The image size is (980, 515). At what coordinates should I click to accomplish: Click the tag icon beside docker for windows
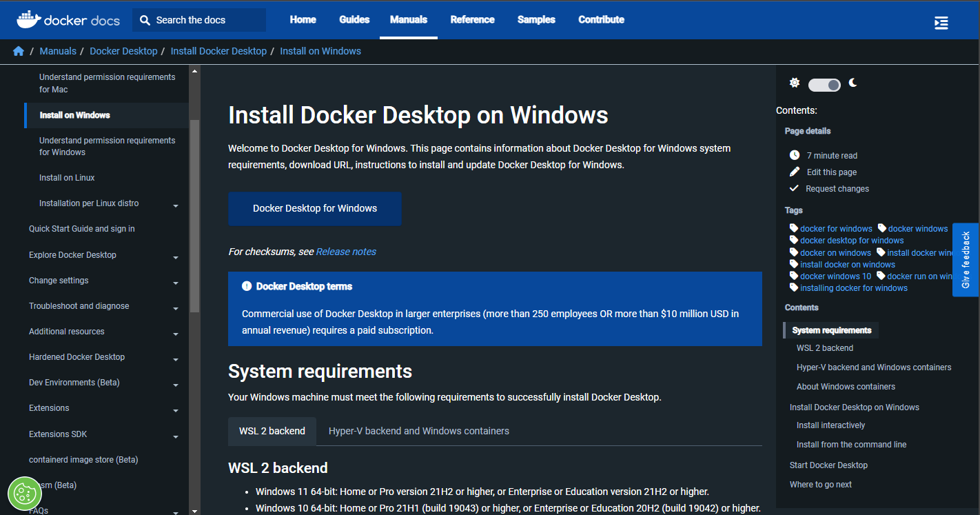[794, 228]
